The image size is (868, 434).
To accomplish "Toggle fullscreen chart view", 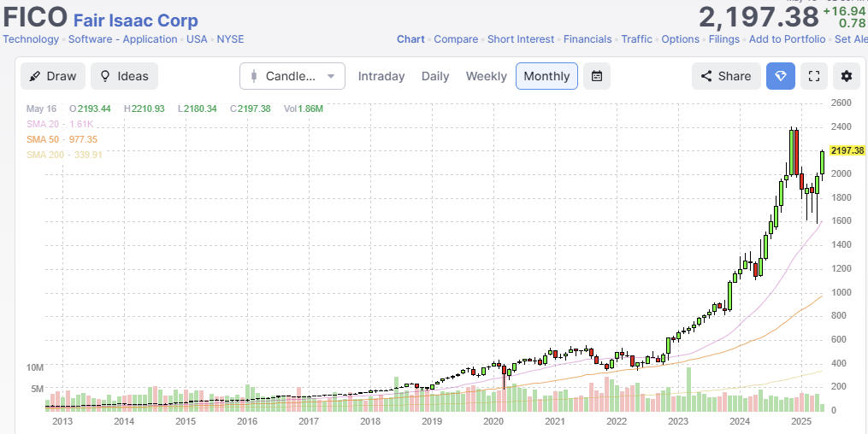I will click(x=814, y=76).
